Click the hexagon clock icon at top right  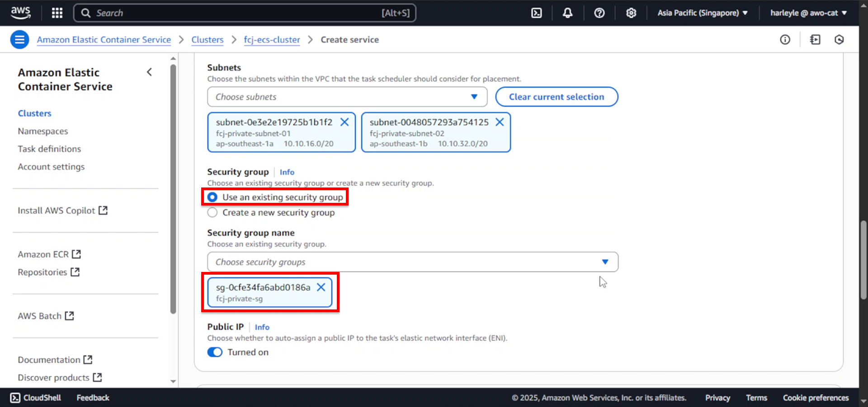point(839,40)
